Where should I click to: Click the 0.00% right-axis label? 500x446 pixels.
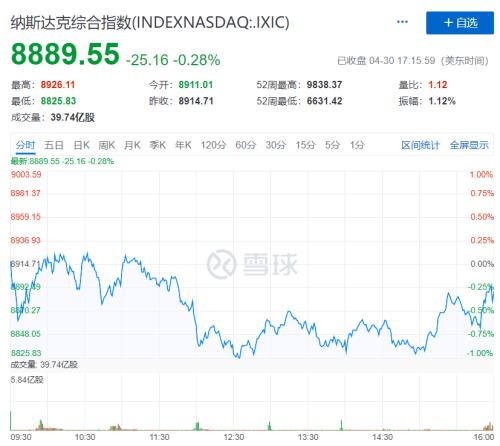tap(482, 264)
